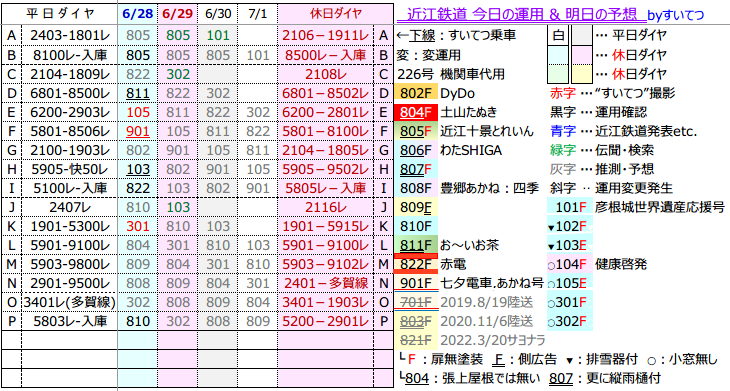Screen dimensions: 730x391
Task: Select the 7/1 date column header
Action: [257, 14]
